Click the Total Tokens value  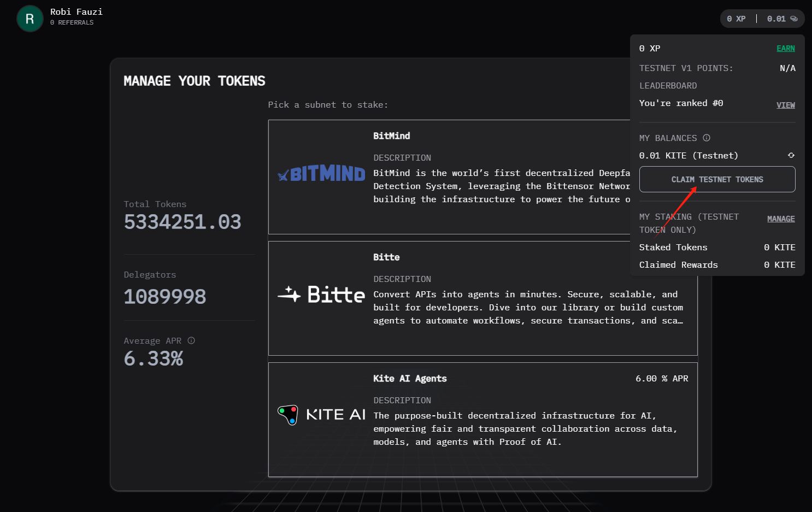[182, 222]
